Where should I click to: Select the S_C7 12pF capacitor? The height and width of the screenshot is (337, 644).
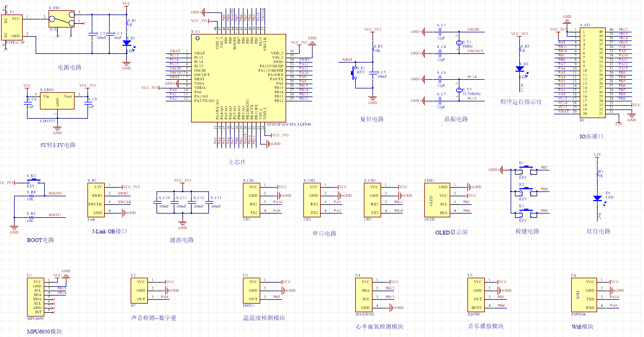coord(440,101)
